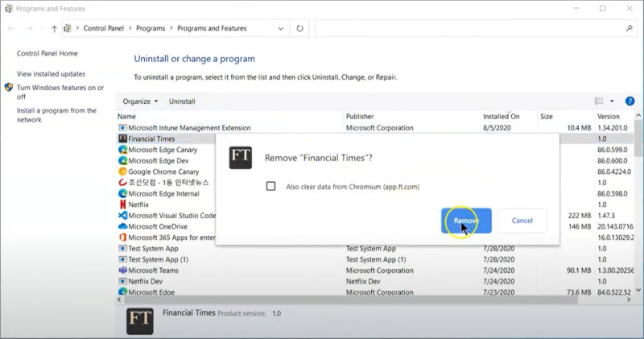Viewport: 644px width, 339px height.
Task: Click the shield icon beside Windows features
Action: tap(9, 88)
